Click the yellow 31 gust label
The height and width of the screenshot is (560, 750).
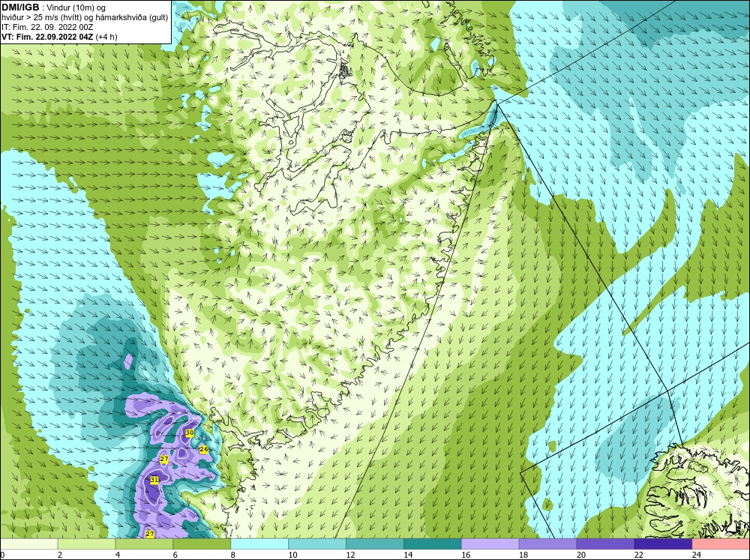point(154,480)
